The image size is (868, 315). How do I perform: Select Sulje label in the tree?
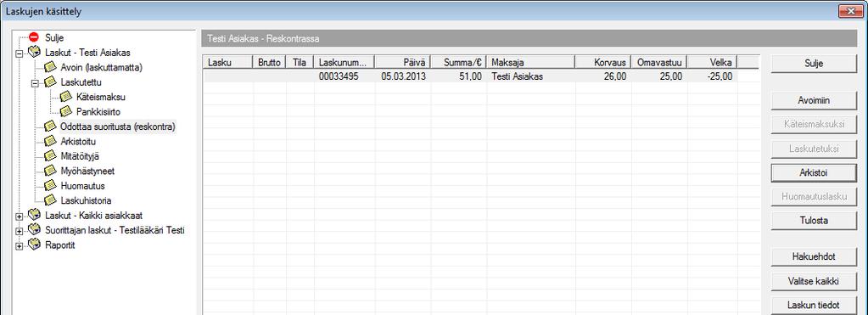tap(54, 38)
